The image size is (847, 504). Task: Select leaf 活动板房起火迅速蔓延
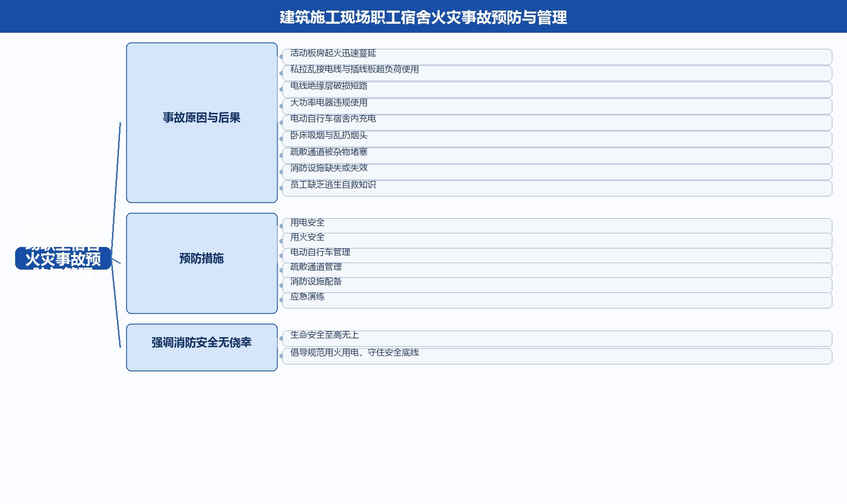pos(557,56)
